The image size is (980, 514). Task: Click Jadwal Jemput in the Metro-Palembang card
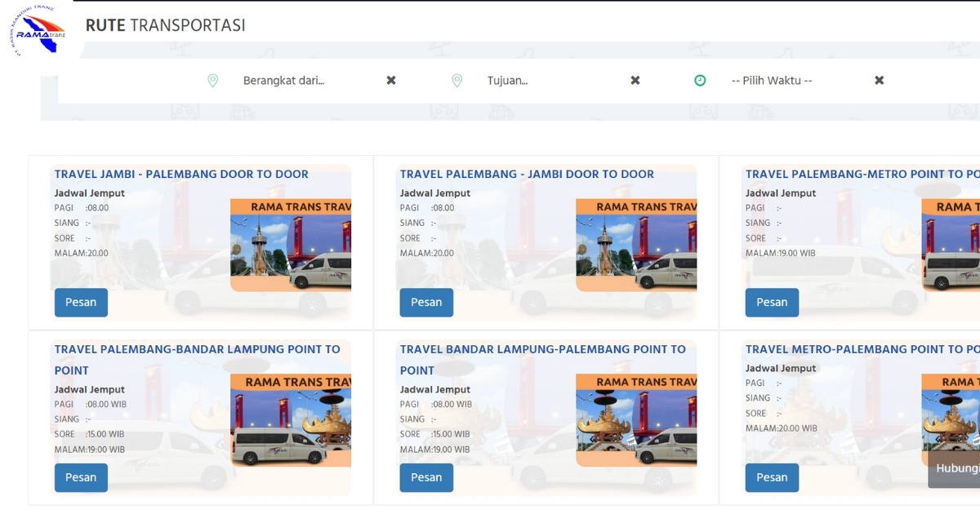[781, 369]
